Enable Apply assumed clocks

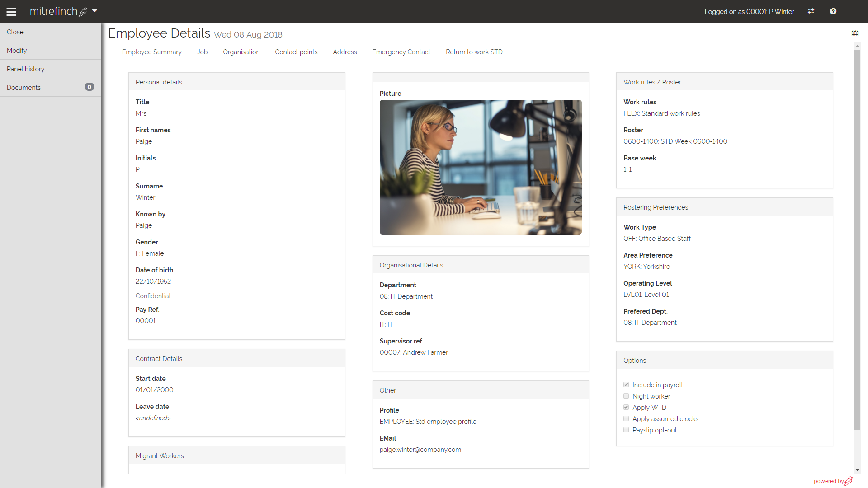point(626,418)
